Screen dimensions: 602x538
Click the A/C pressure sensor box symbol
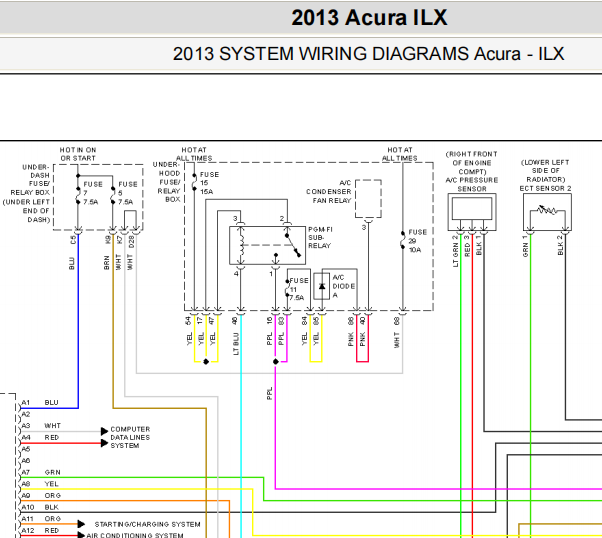[x=472, y=212]
